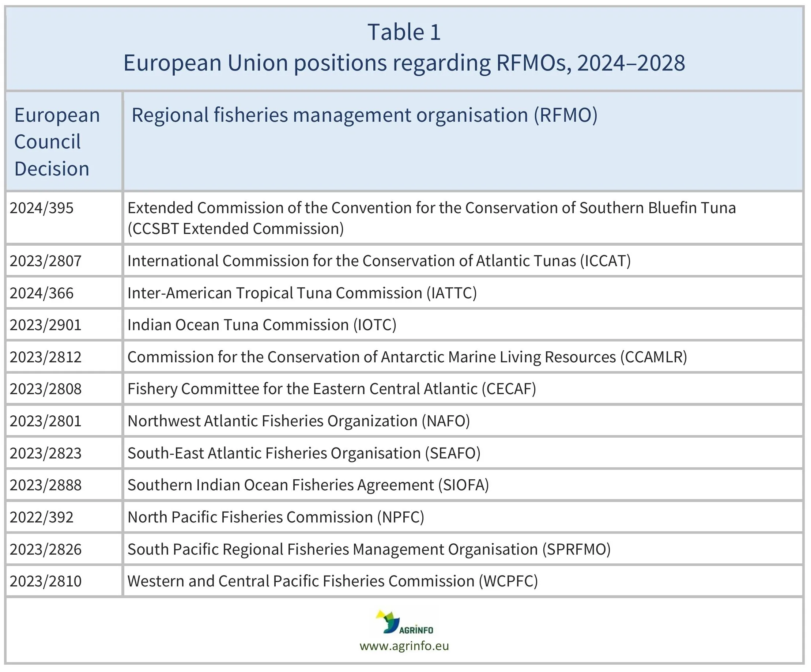Screen dimensions: 811x672
Task: Select the decision number 2023/2888
Action: [46, 485]
